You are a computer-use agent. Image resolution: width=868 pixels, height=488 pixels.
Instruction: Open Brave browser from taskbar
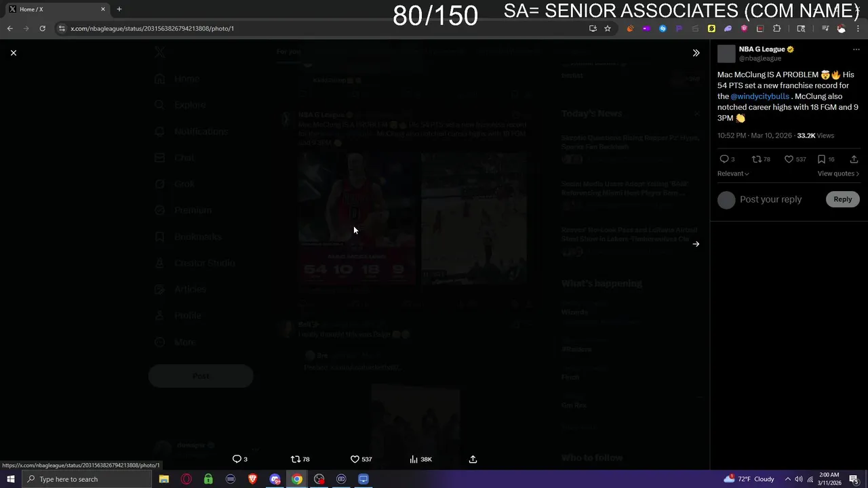[253, 479]
